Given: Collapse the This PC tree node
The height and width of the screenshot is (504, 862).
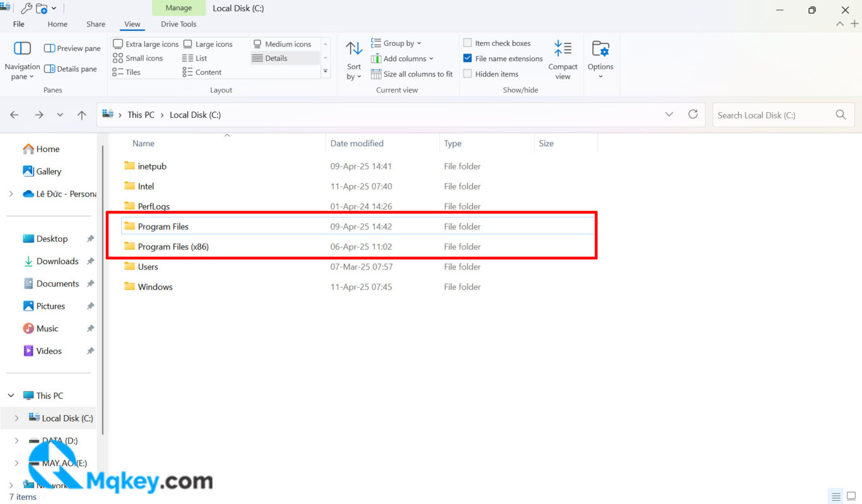Looking at the screenshot, I should 11,396.
